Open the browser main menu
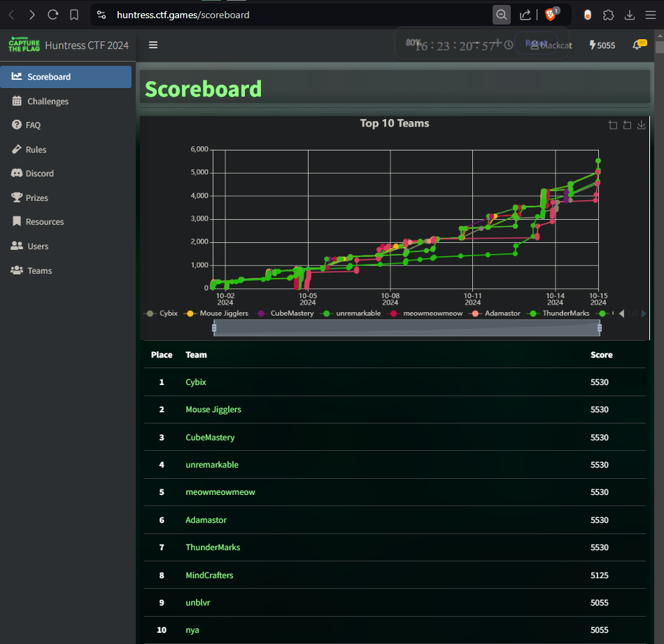The image size is (664, 644). pos(651,15)
